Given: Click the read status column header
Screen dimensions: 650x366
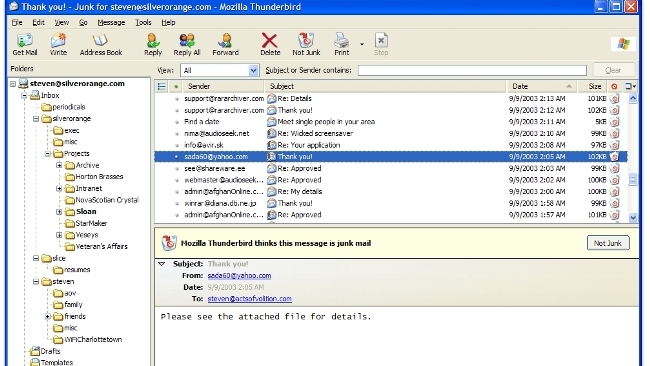Looking at the screenshot, I should 176,86.
